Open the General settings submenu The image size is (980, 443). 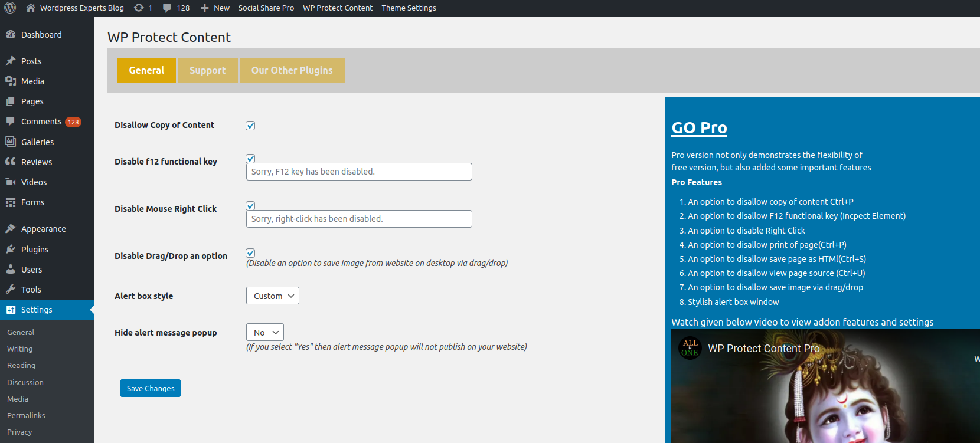pos(21,332)
